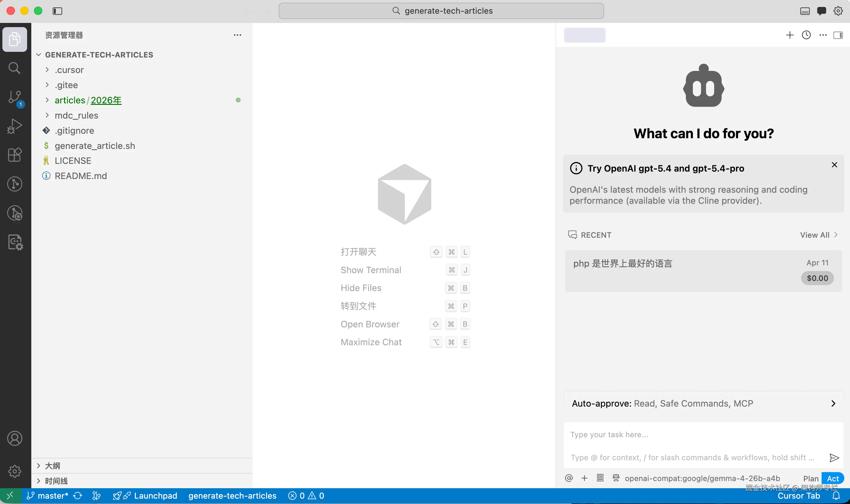This screenshot has width=850, height=504.
Task: Click the chat history clock icon
Action: coord(806,35)
